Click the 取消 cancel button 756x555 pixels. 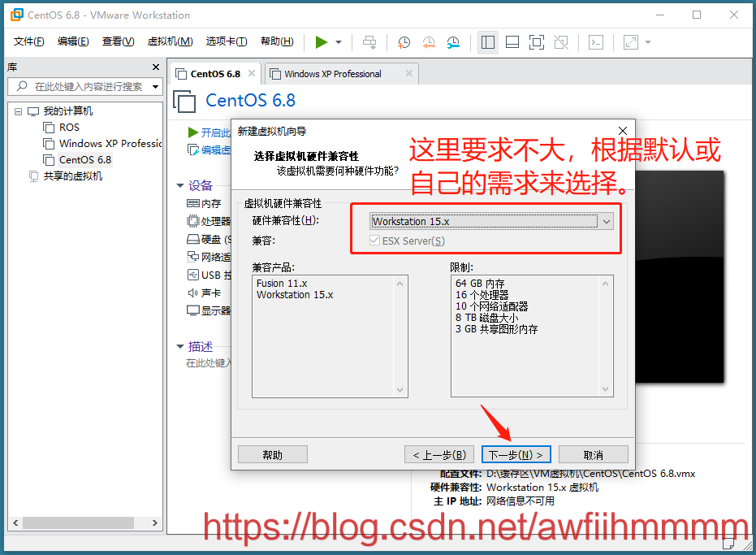click(x=593, y=454)
